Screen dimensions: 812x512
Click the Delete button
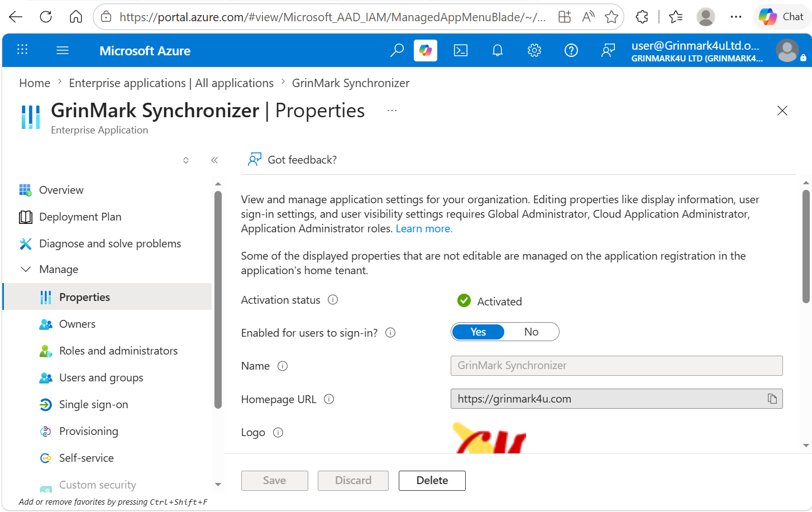(432, 480)
